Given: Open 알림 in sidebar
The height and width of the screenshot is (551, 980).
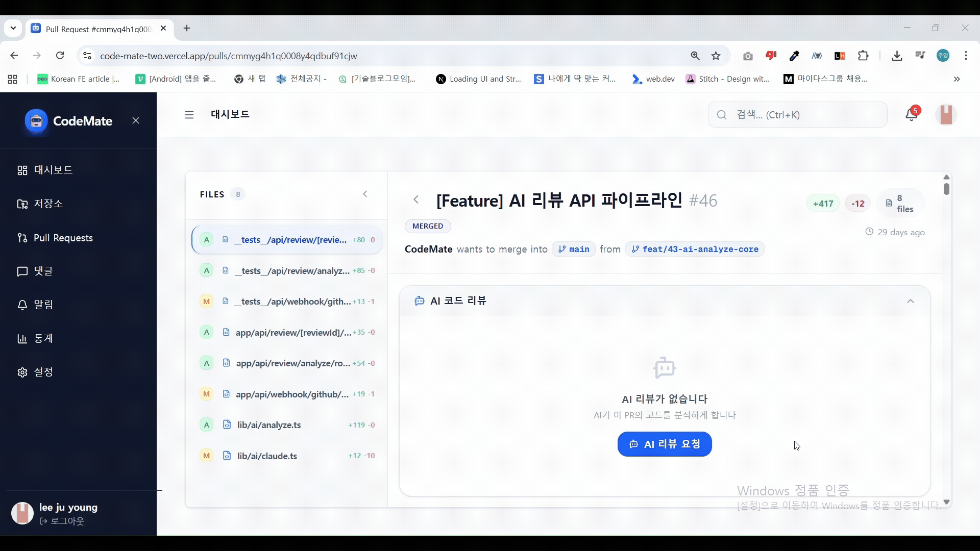Looking at the screenshot, I should click(35, 305).
